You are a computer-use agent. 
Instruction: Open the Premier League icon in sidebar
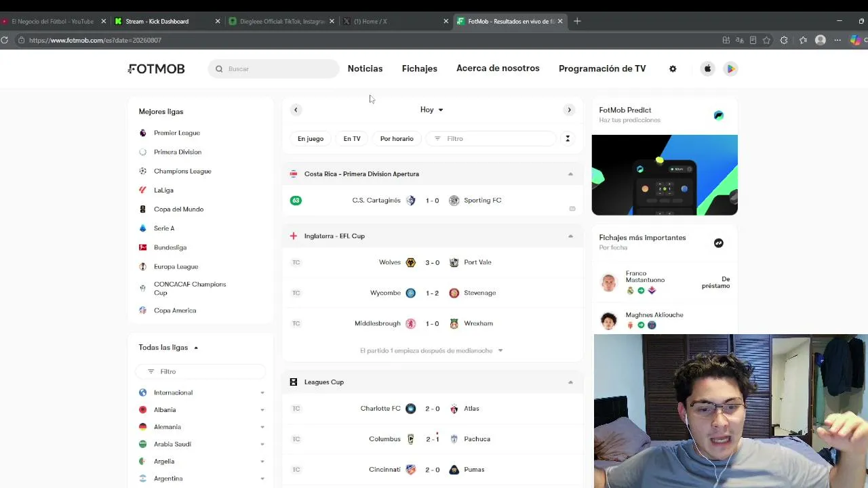(142, 133)
